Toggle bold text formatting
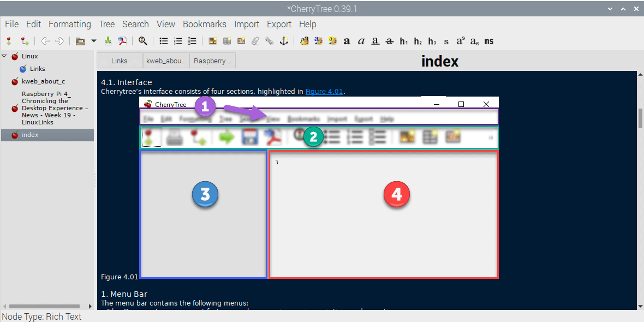Screen dimensions: 644x323 (x=347, y=41)
